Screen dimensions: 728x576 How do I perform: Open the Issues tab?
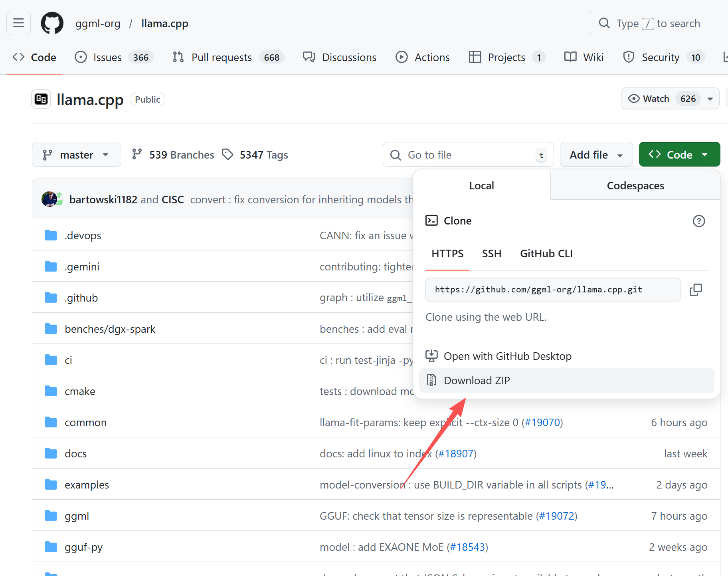pyautogui.click(x=114, y=58)
